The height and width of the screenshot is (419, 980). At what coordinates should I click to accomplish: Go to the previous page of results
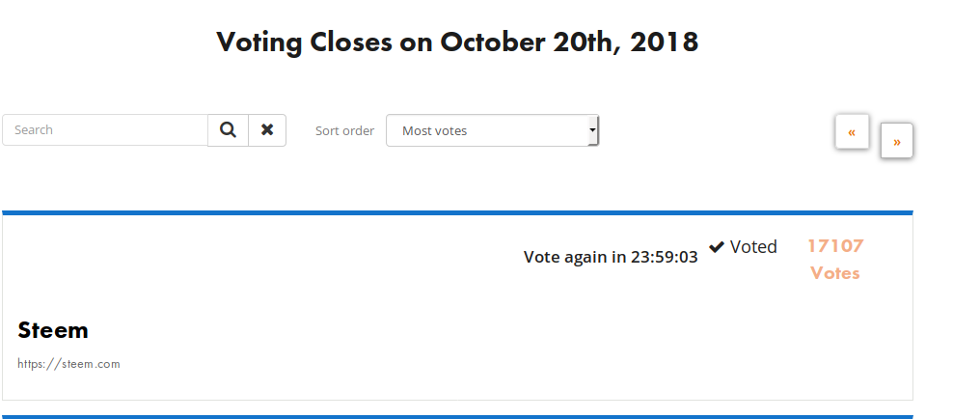(x=852, y=132)
